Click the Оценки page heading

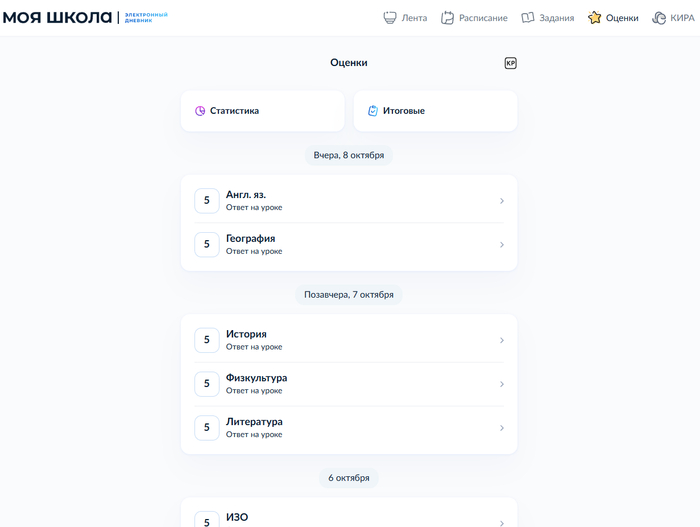[x=349, y=63]
